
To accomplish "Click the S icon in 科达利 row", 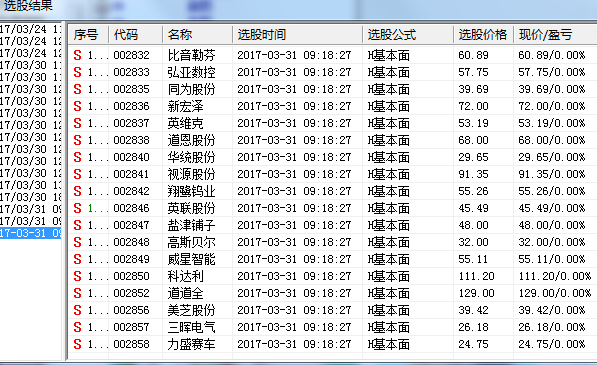I will (x=78, y=276).
